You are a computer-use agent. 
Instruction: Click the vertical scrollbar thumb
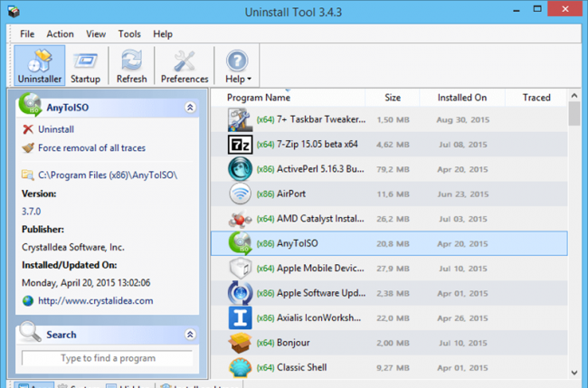[x=574, y=114]
